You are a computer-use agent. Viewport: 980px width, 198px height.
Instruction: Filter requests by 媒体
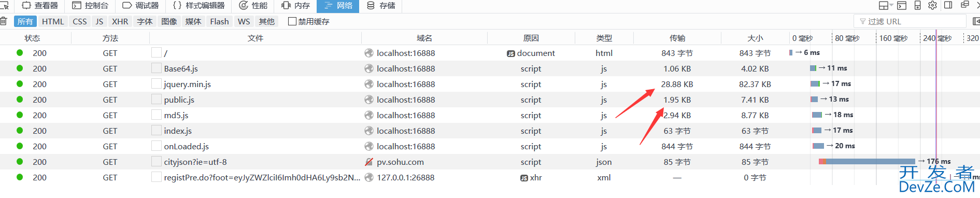coord(193,21)
